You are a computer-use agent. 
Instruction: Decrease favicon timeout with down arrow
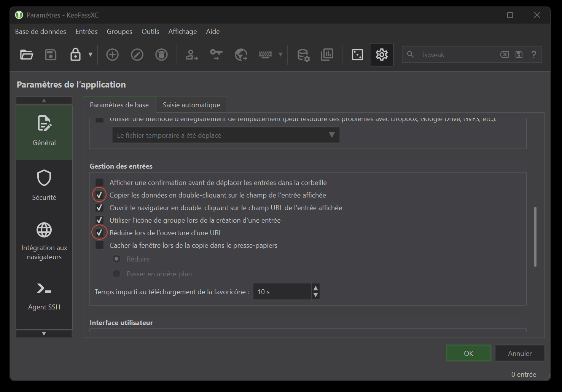click(315, 295)
